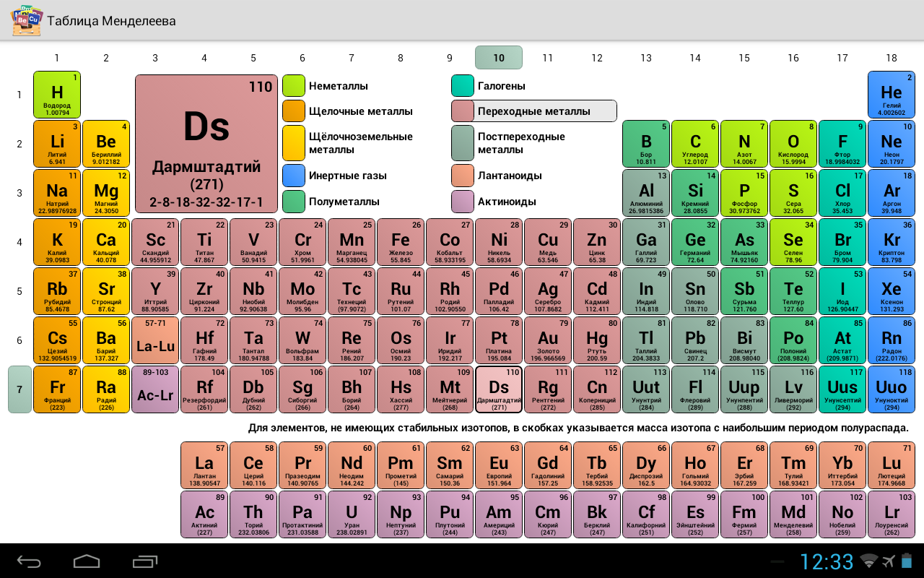Select the Uranium (U) element tile
924x578 pixels.
point(352,514)
